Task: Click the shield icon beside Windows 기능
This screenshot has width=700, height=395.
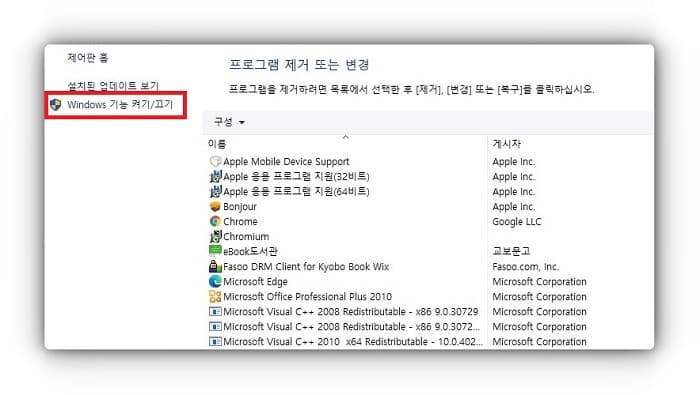Action: click(55, 104)
